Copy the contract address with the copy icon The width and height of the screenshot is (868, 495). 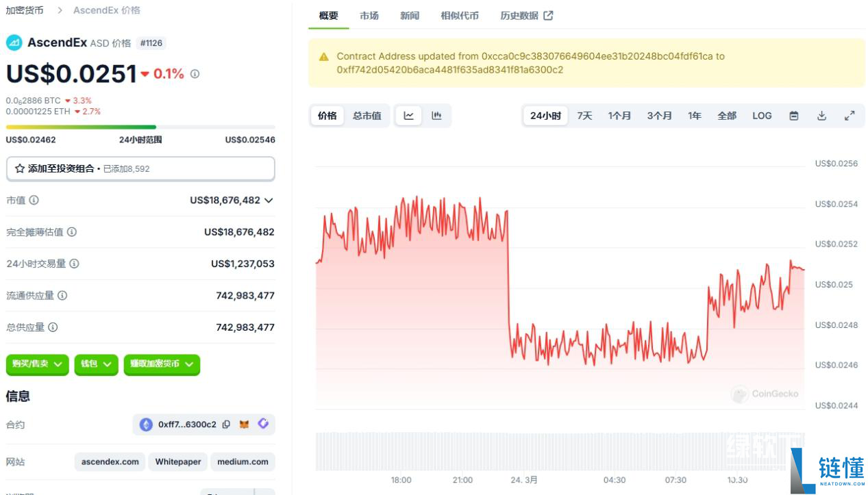pos(226,424)
